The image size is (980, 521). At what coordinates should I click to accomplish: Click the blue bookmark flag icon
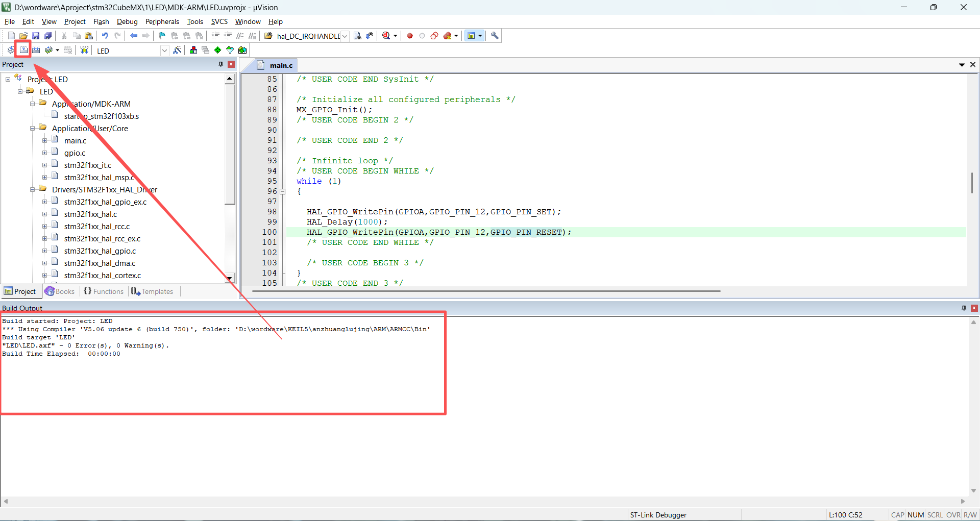pyautogui.click(x=162, y=36)
